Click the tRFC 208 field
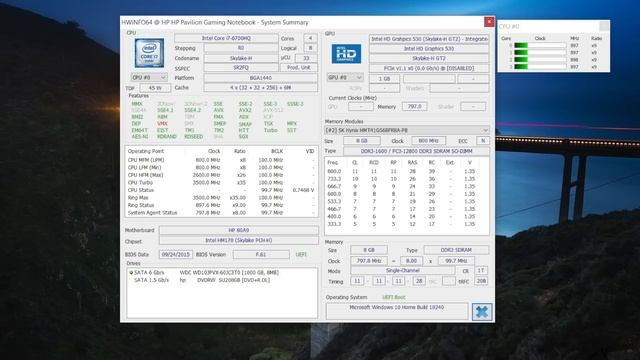The width and height of the screenshot is (640, 360). point(481,281)
